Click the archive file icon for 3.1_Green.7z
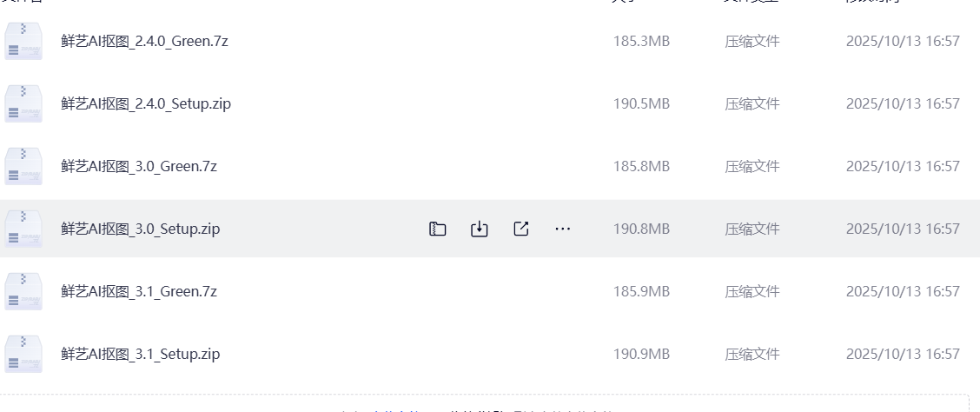Screen dimensions: 980x412 (x=23, y=291)
